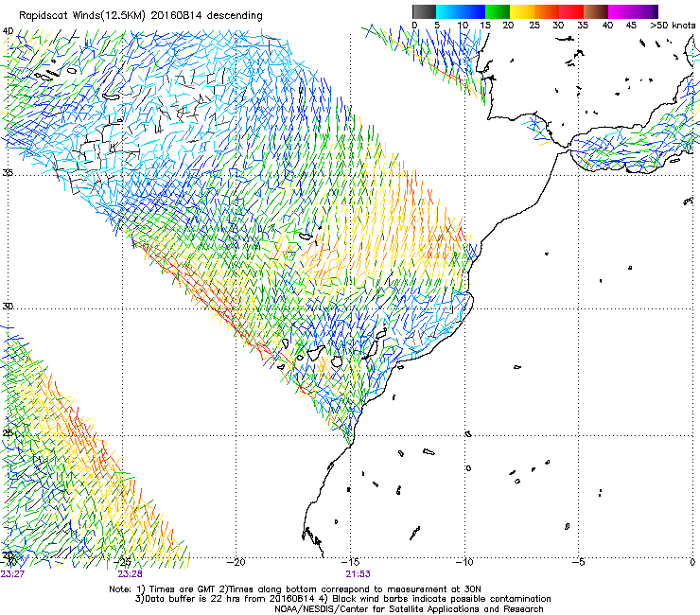This screenshot has height=615, width=700.
Task: Click the '40' latitude label on left axis
Action: (x=8, y=31)
